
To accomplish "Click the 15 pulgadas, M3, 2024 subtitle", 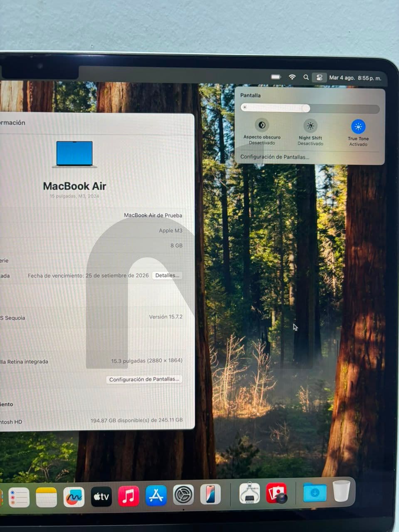I will tap(74, 196).
